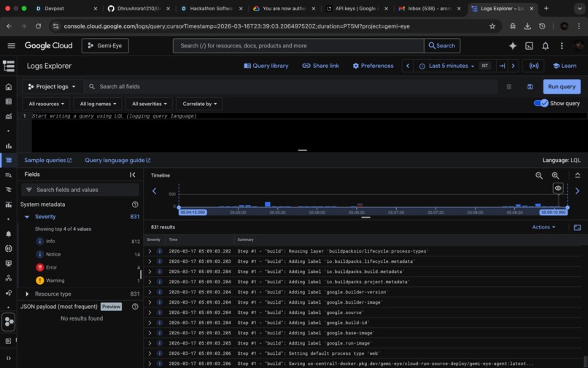Select timeline end handle 05:09:10.000
588x368 pixels.
(x=554, y=212)
